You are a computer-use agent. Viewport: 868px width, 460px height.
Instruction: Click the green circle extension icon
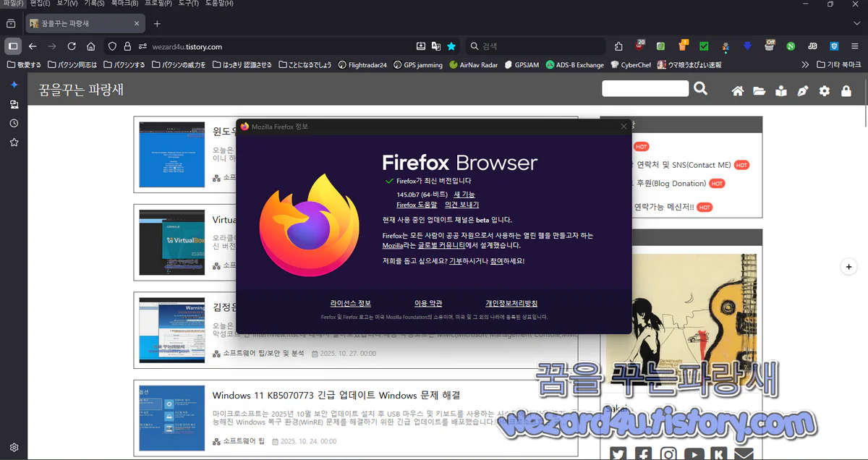click(x=791, y=46)
